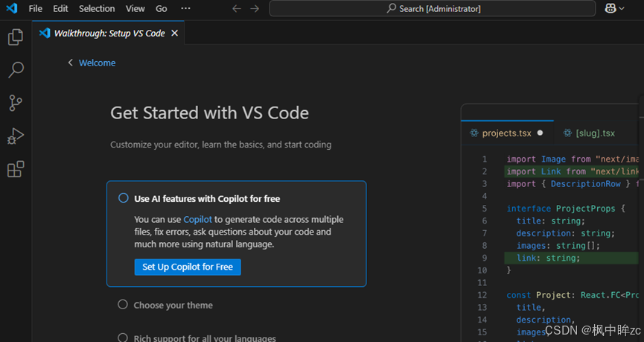Expand Rich support for all your languages
The height and width of the screenshot is (342, 644).
[205, 338]
